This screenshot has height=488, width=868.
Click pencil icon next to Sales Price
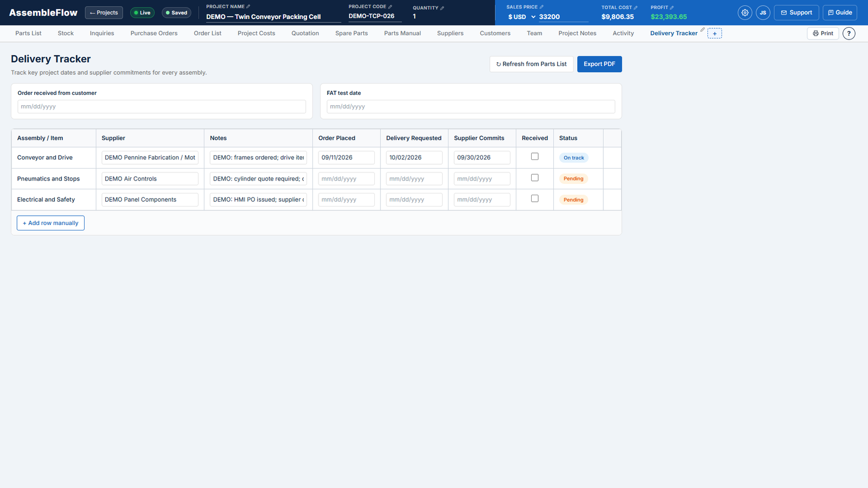point(541,7)
